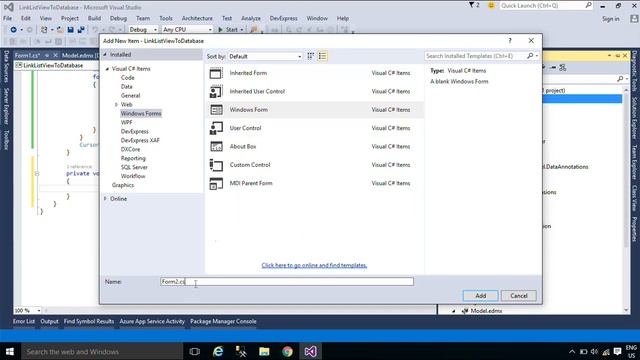The height and width of the screenshot is (360, 640).
Task: Click the Save toolbar icon in Visual Studio
Action: 70,29
